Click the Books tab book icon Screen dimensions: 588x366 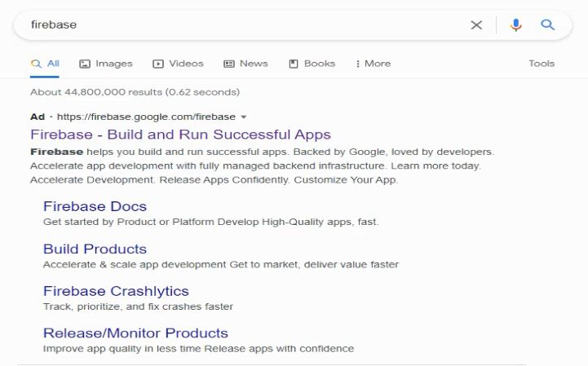pos(294,64)
